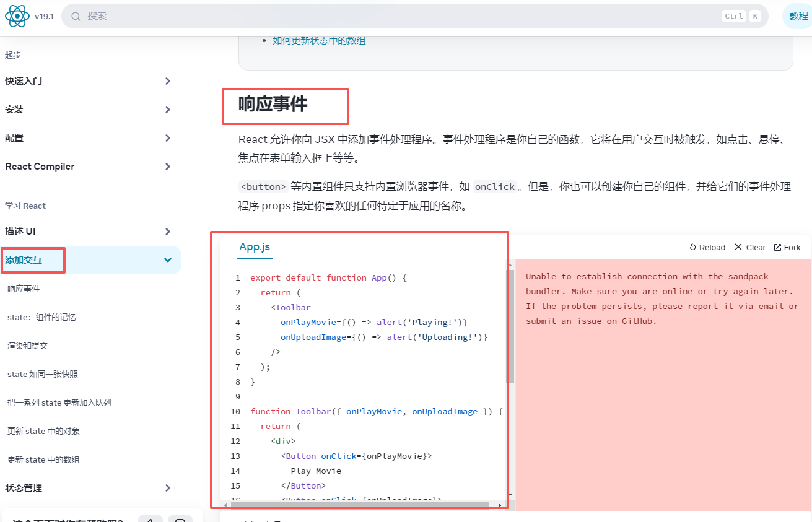Click the horizontal scrollbar left arrow
Viewport: 812px width, 522px height.
tap(225, 505)
